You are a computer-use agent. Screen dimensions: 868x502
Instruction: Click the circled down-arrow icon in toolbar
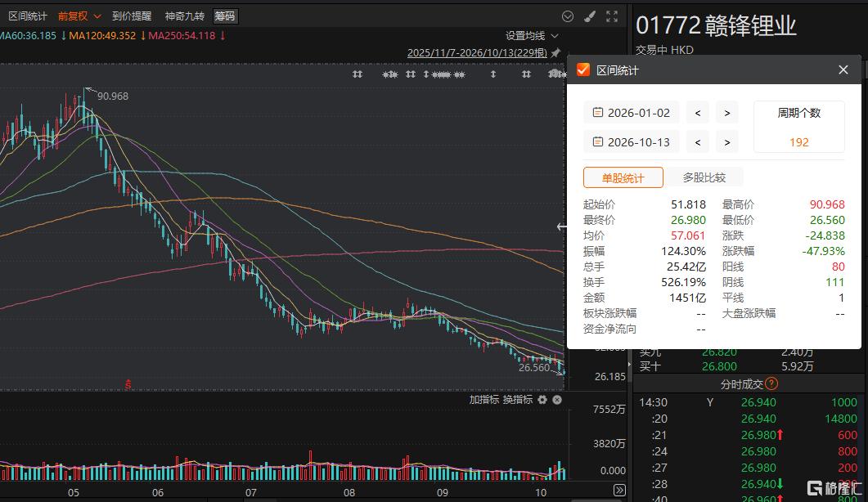(x=568, y=16)
